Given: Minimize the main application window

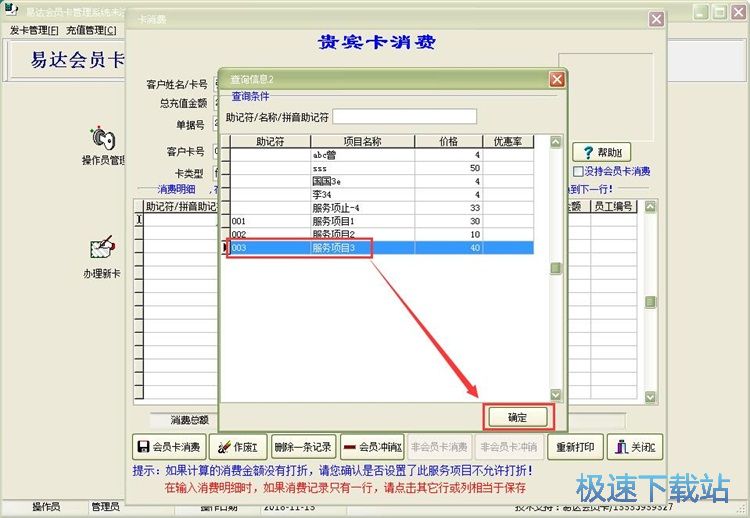Looking at the screenshot, I should coord(701,12).
